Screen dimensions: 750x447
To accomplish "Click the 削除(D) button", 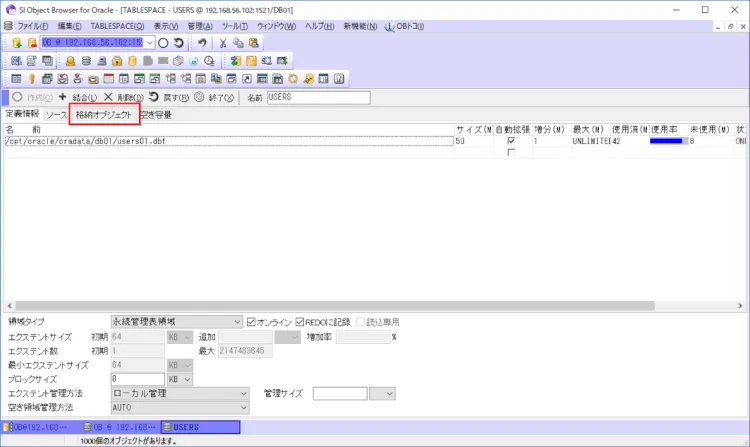I will 123,98.
